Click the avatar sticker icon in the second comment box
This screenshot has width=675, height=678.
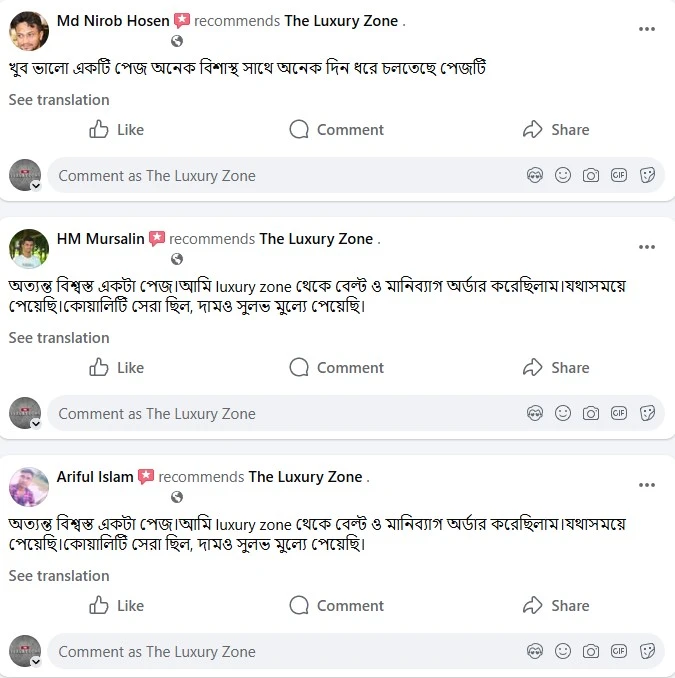[x=535, y=413]
